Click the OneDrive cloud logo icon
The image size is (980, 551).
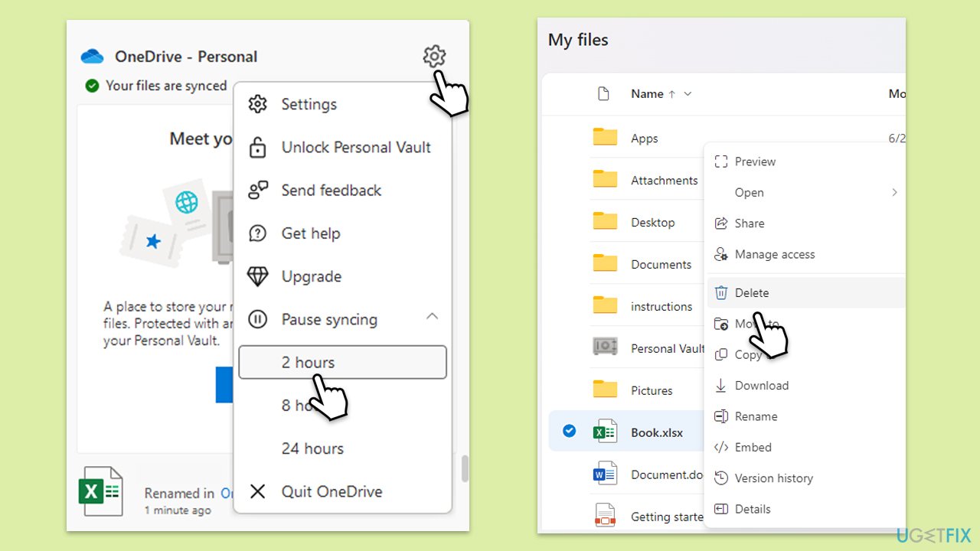[x=92, y=57]
